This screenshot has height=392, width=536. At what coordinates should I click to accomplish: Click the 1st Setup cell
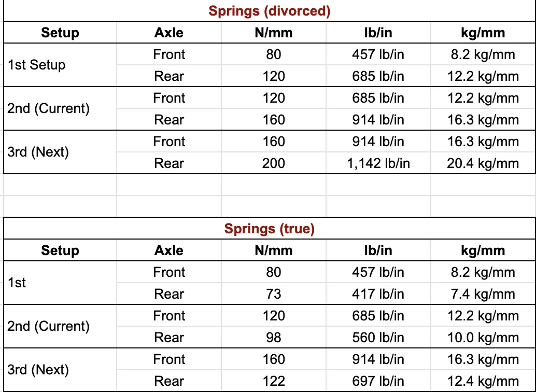click(x=60, y=65)
